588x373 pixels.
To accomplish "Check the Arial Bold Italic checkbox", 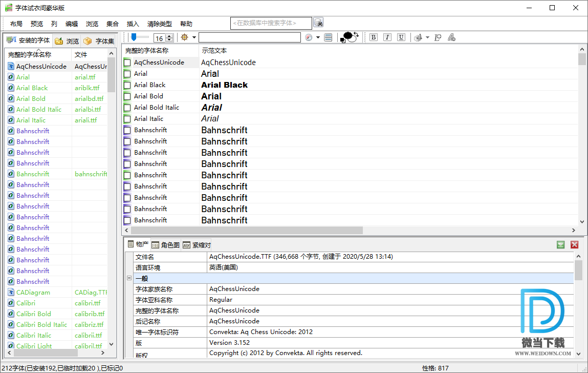I will [x=127, y=108].
